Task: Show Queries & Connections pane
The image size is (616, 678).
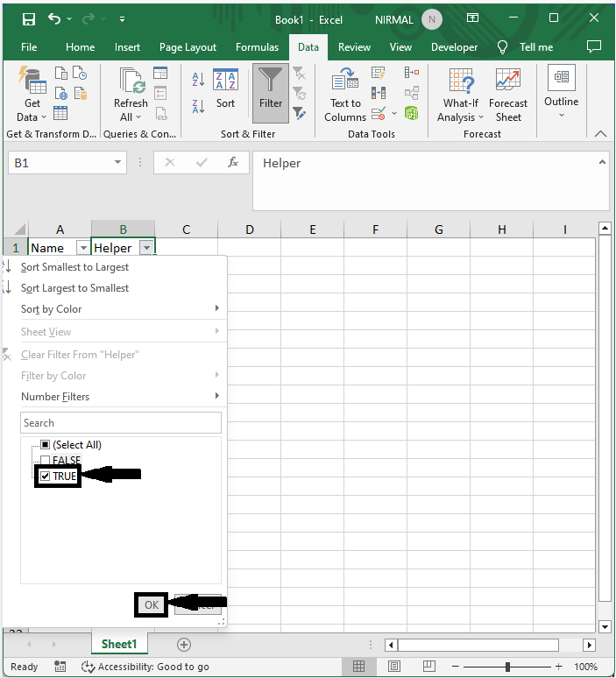Action: (160, 73)
